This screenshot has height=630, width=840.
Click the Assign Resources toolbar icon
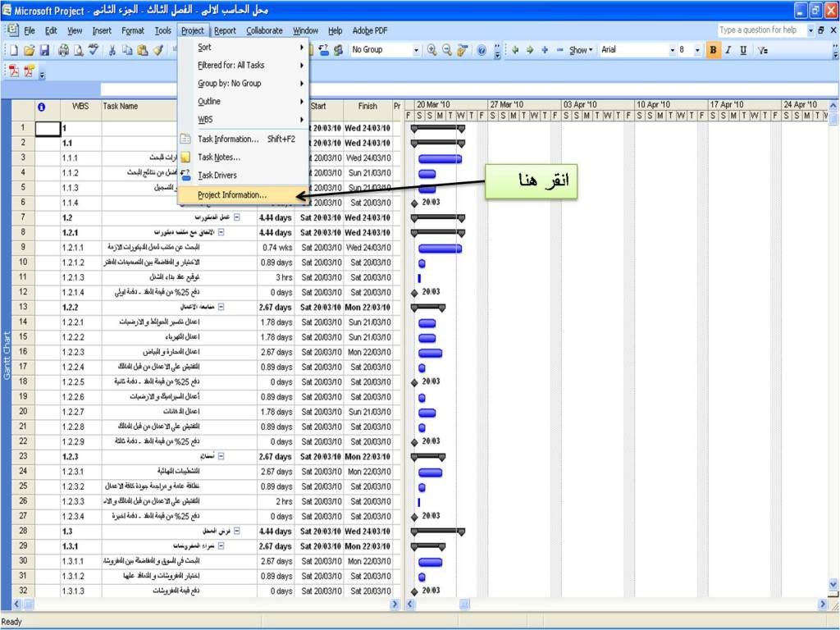pyautogui.click(x=339, y=50)
